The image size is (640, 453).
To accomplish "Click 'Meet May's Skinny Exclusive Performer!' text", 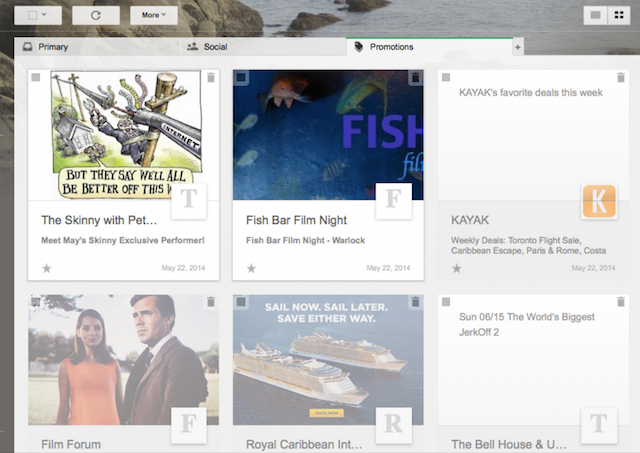I will (123, 240).
